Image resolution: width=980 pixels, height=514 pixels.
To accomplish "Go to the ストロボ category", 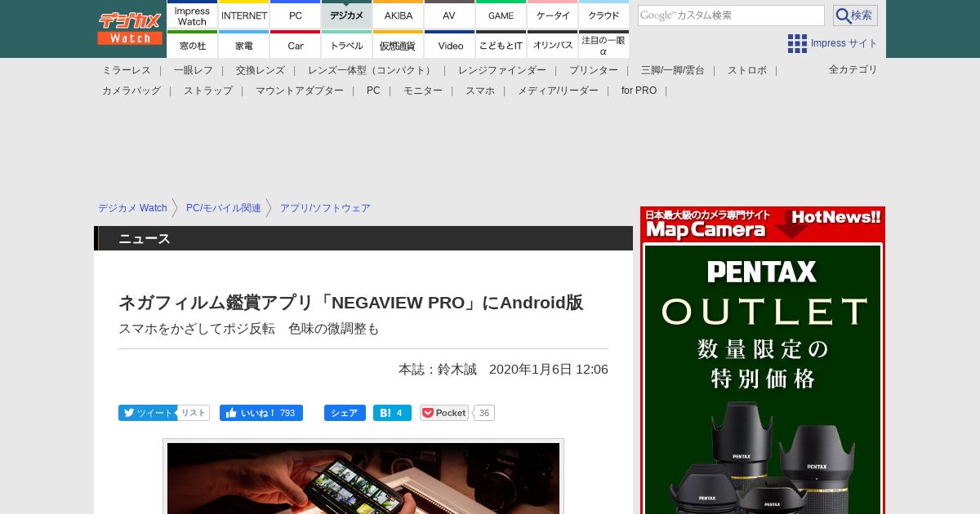I will 747,70.
